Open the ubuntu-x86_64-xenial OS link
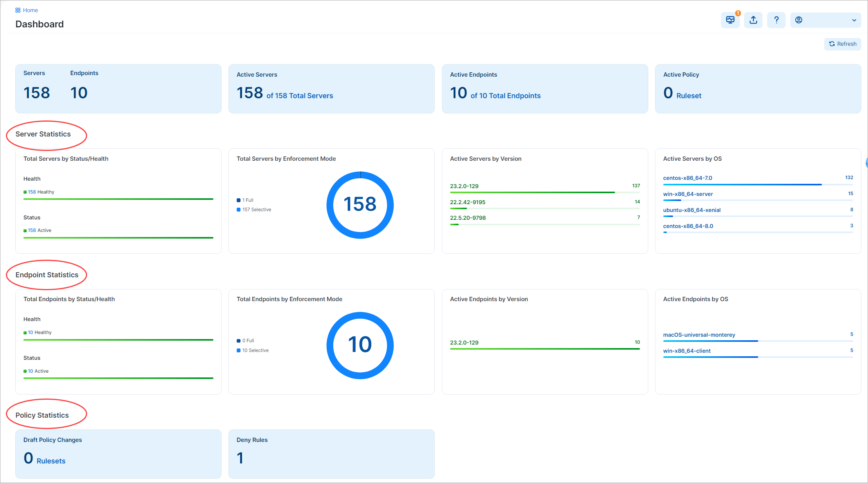 point(692,210)
